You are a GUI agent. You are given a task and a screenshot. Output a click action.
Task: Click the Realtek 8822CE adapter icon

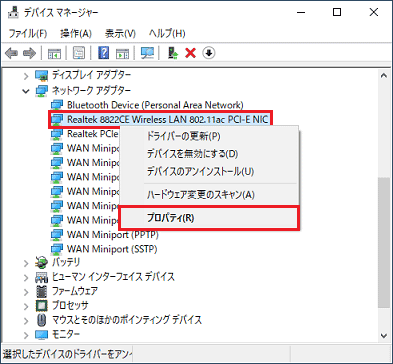pyautogui.click(x=57, y=119)
